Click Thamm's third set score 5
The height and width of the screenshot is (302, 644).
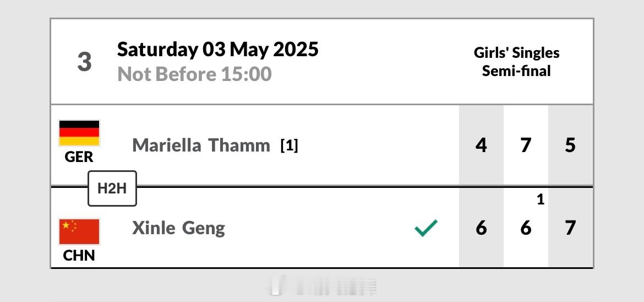click(570, 145)
